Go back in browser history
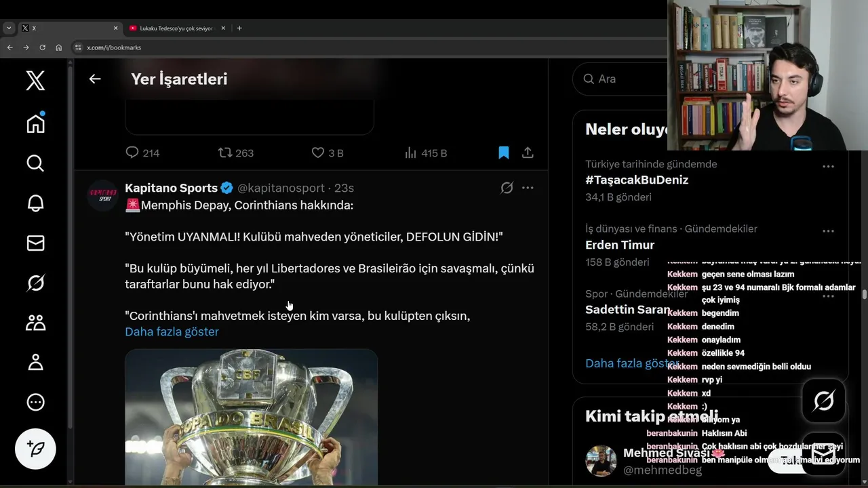Screen dimensions: 868x488 point(9,47)
